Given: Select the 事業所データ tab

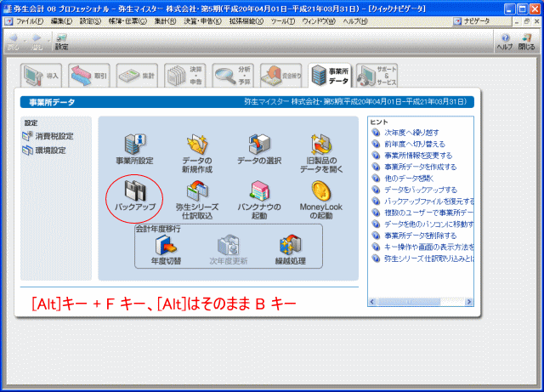Looking at the screenshot, I should 330,76.
